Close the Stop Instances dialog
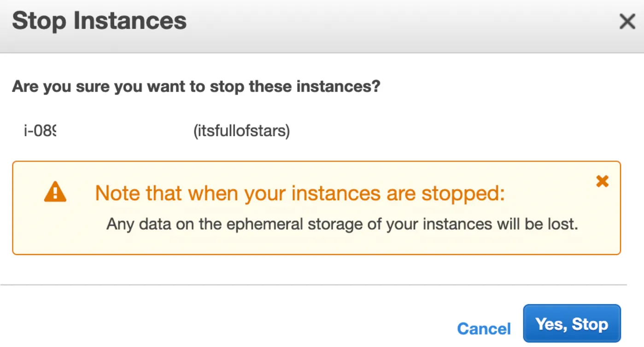The height and width of the screenshot is (347, 644). point(627,22)
